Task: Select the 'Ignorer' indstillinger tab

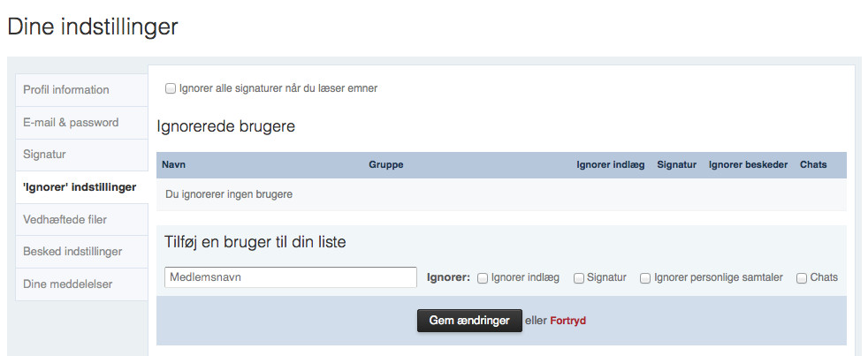Action: click(x=82, y=187)
